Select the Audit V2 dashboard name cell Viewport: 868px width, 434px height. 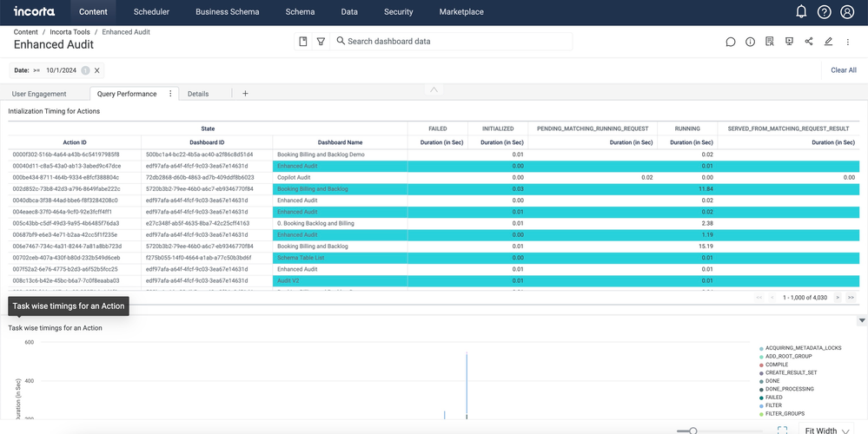point(340,281)
